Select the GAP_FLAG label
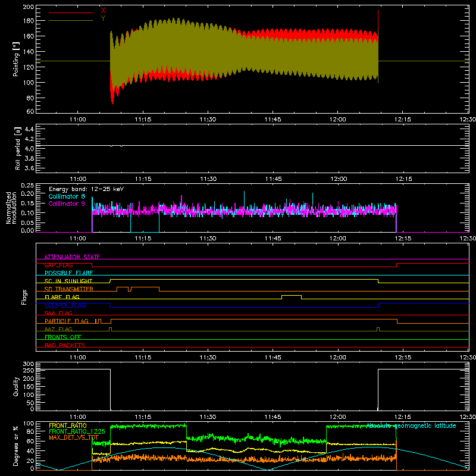Image resolution: width=476 pixels, height=476 pixels. [x=58, y=265]
